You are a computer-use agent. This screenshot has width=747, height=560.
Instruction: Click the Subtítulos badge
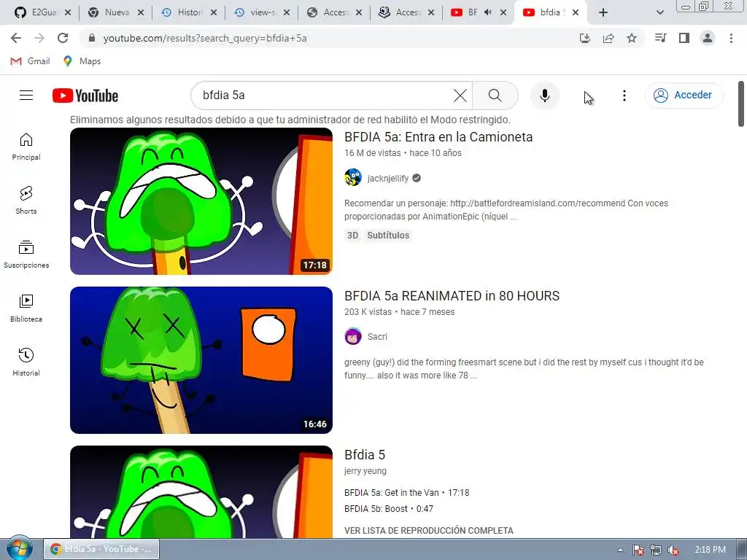tap(388, 236)
